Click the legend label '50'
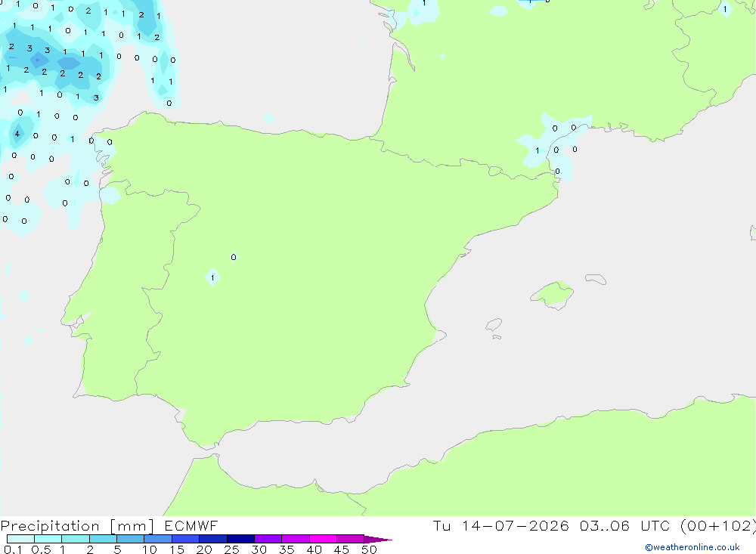 370,549
